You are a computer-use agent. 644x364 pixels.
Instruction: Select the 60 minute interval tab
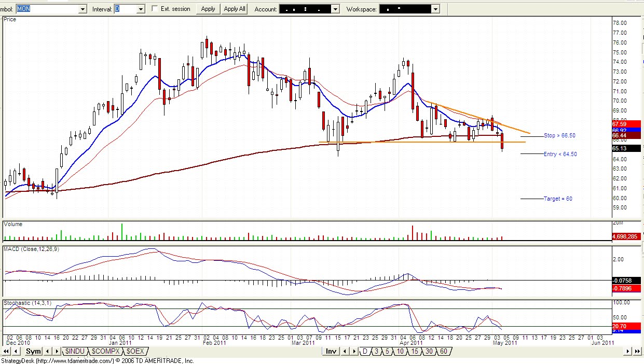(444, 351)
